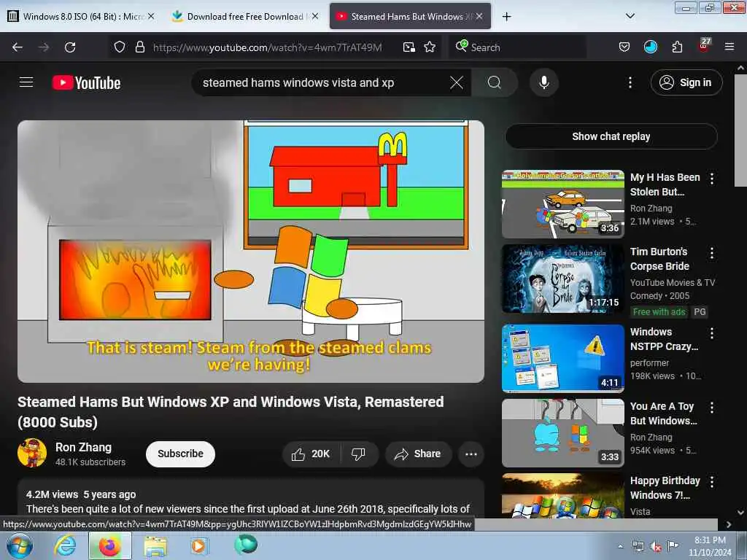The width and height of the screenshot is (747, 560).
Task: Expand the list all tabs chevron
Action: (630, 16)
